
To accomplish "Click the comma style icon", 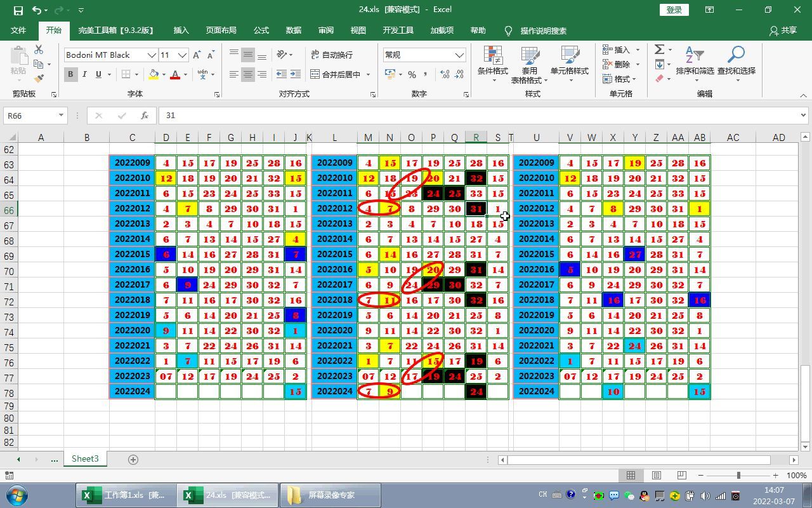I will 425,74.
